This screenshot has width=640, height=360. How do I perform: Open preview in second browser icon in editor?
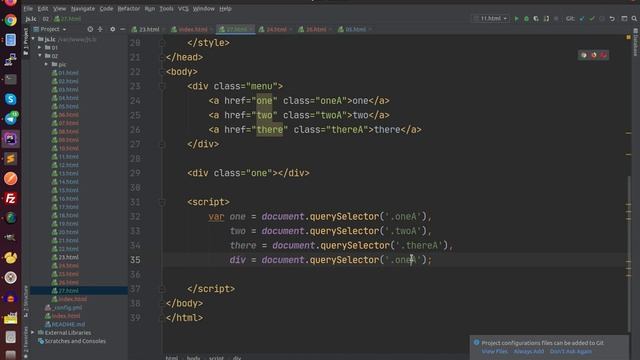593,55
